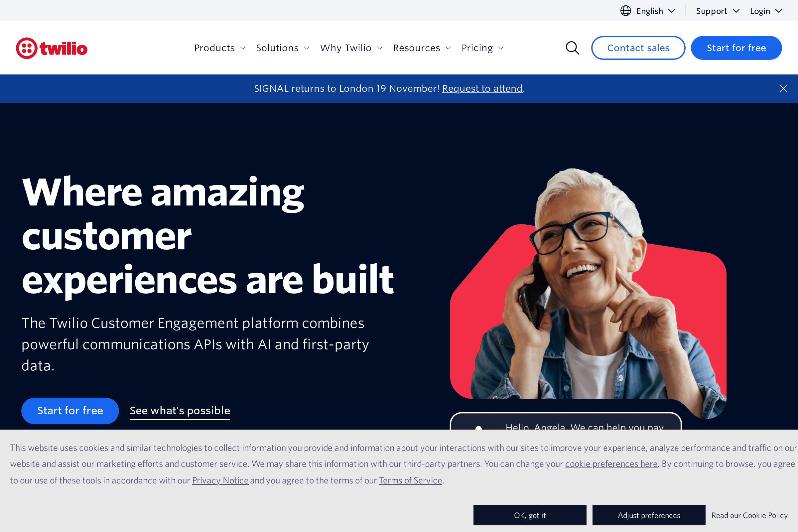
Task: Expand the Resources navigation item
Action: click(422, 48)
